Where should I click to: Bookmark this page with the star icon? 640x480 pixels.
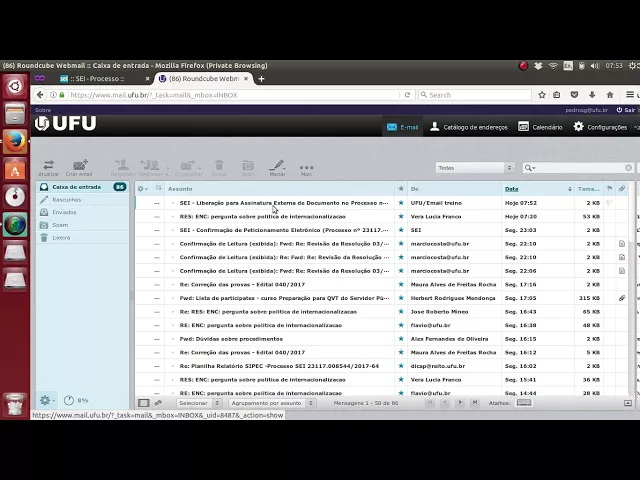[542, 95]
